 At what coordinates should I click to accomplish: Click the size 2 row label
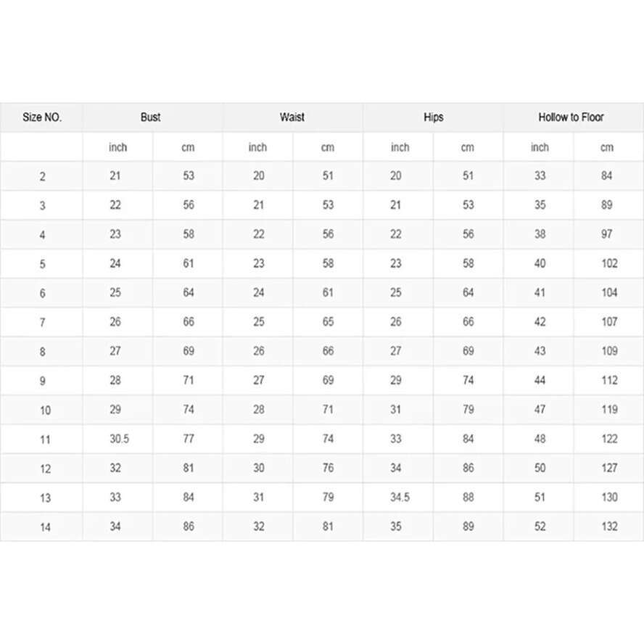pos(42,177)
